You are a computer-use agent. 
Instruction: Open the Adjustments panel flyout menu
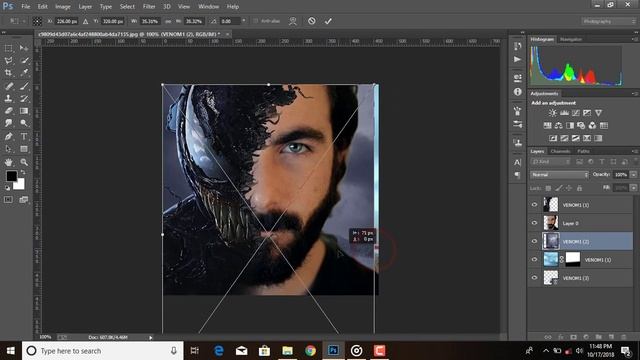point(635,93)
